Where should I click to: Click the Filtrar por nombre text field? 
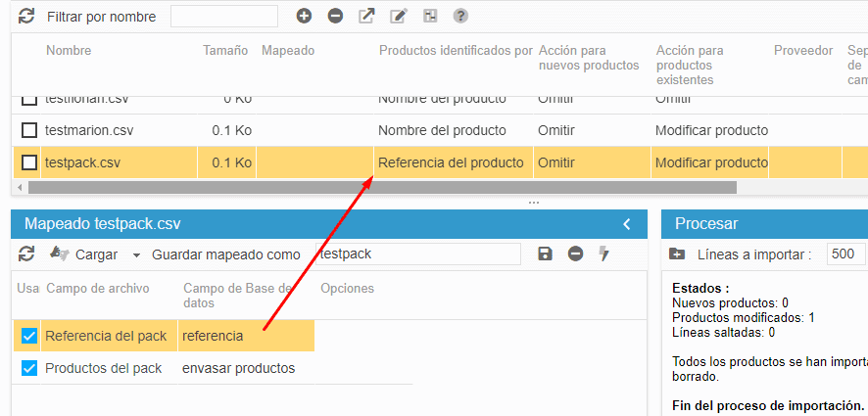point(224,17)
